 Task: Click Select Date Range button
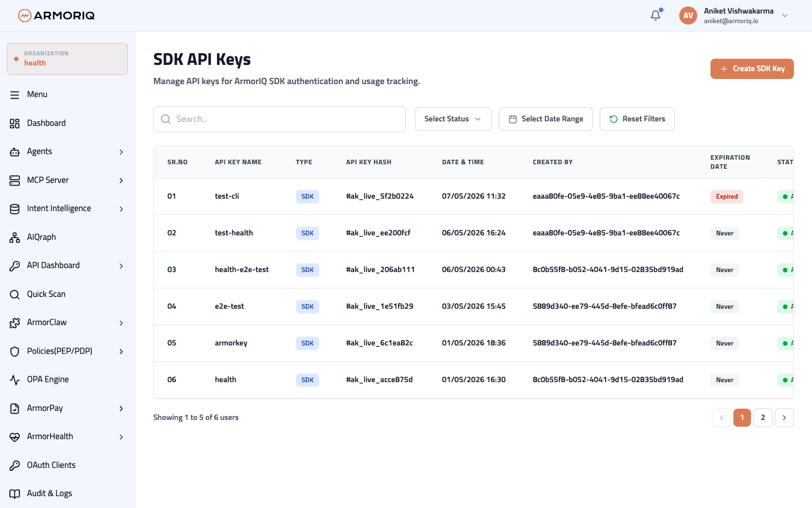[546, 119]
